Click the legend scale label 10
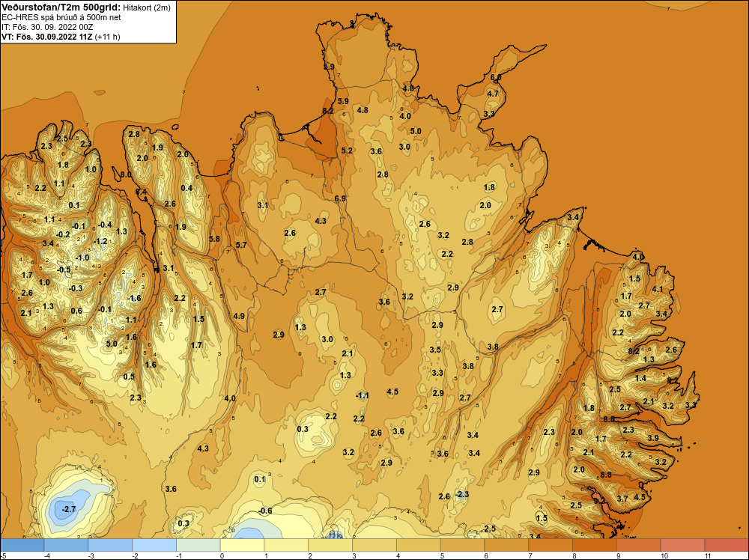 [x=664, y=556]
